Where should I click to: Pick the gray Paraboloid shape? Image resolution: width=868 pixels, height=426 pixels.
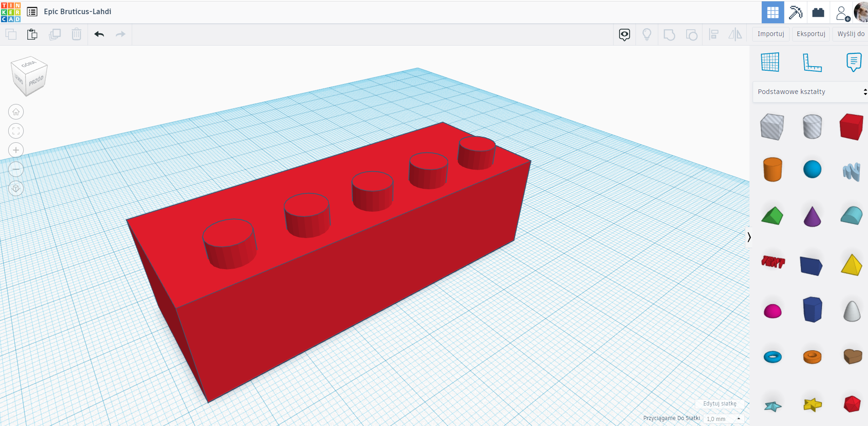tap(852, 312)
